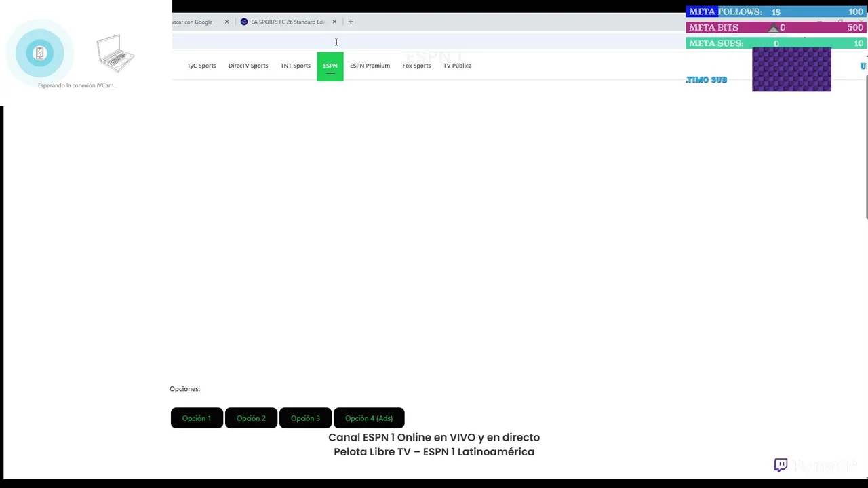Click the iVCam phone connection icon

tap(39, 53)
